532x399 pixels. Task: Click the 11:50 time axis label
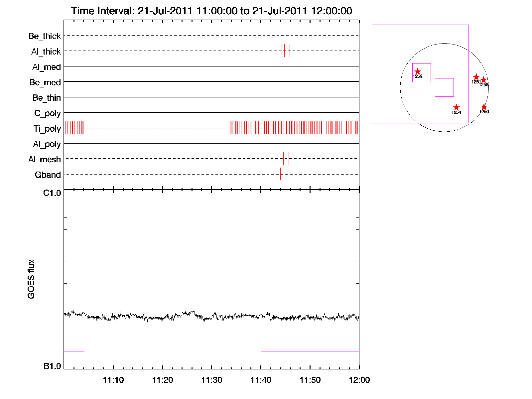[310, 380]
